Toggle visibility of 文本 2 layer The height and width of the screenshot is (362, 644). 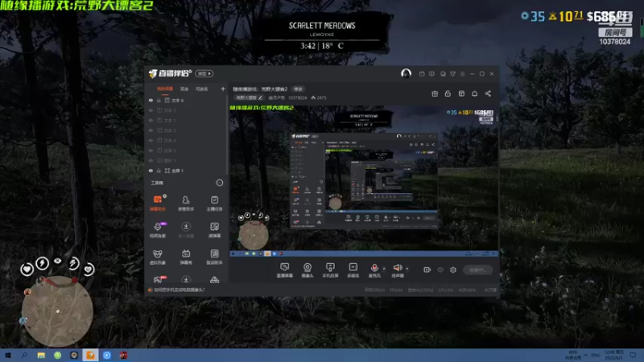pyautogui.click(x=151, y=130)
